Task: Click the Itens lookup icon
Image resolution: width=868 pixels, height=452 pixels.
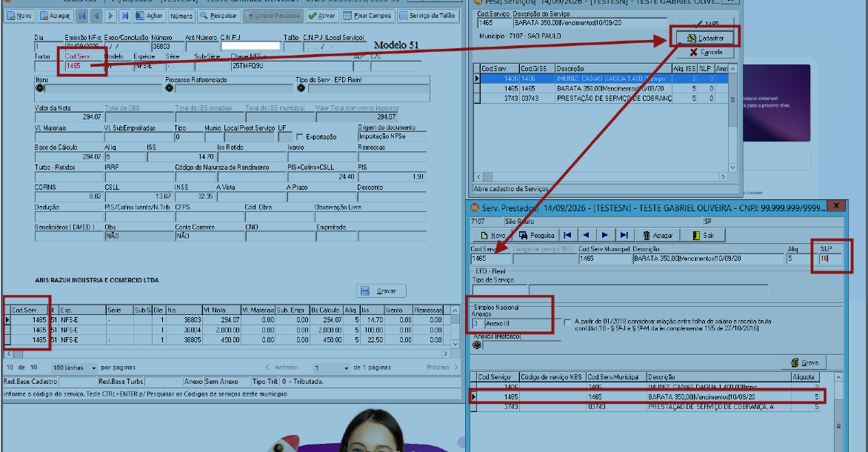Action: (x=39, y=88)
